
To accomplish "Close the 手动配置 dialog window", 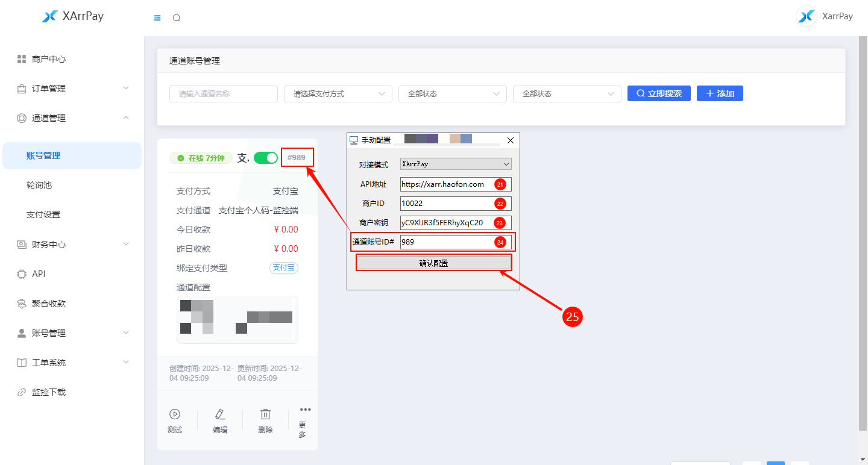I will coord(511,140).
